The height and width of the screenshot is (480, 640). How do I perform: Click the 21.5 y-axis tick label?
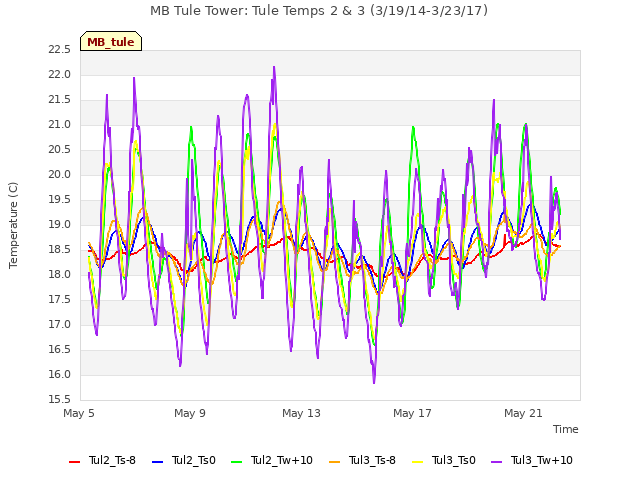coord(60,100)
